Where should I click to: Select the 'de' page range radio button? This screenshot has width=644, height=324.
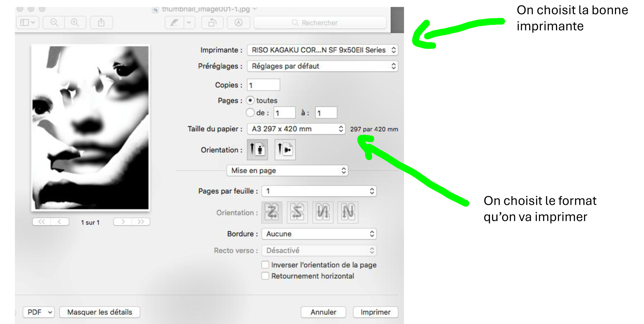[250, 113]
